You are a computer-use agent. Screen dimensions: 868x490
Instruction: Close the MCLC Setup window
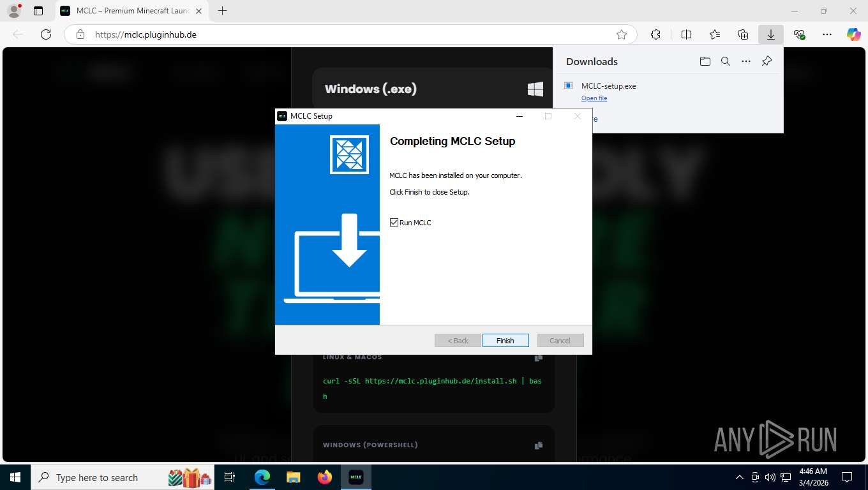[578, 116]
